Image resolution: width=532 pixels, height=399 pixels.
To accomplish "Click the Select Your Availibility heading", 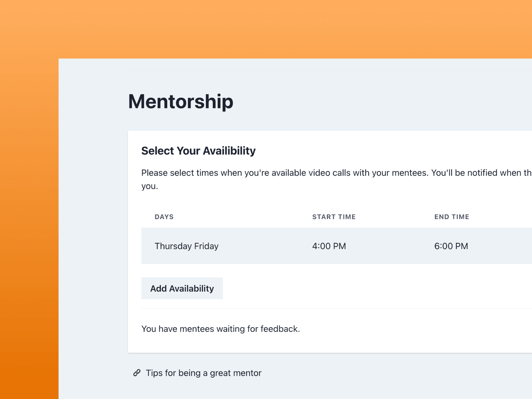I will [x=198, y=151].
